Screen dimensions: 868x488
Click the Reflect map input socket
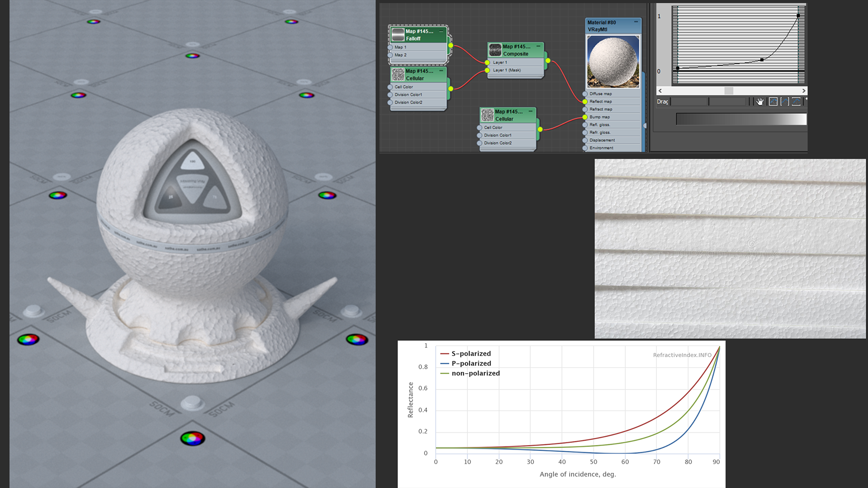[585, 102]
